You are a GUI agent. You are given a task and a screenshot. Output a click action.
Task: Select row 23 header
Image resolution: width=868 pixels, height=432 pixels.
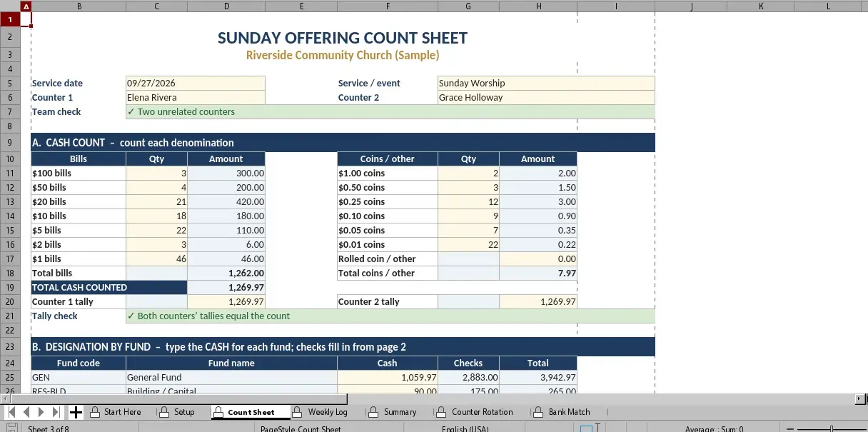pos(10,346)
